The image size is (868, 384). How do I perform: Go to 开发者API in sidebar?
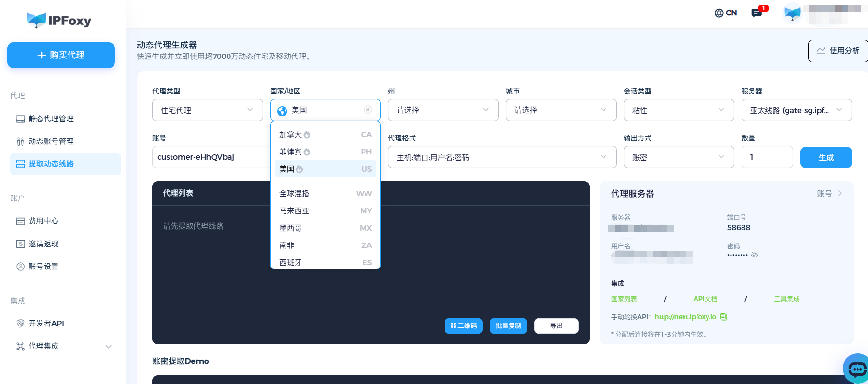point(66,324)
